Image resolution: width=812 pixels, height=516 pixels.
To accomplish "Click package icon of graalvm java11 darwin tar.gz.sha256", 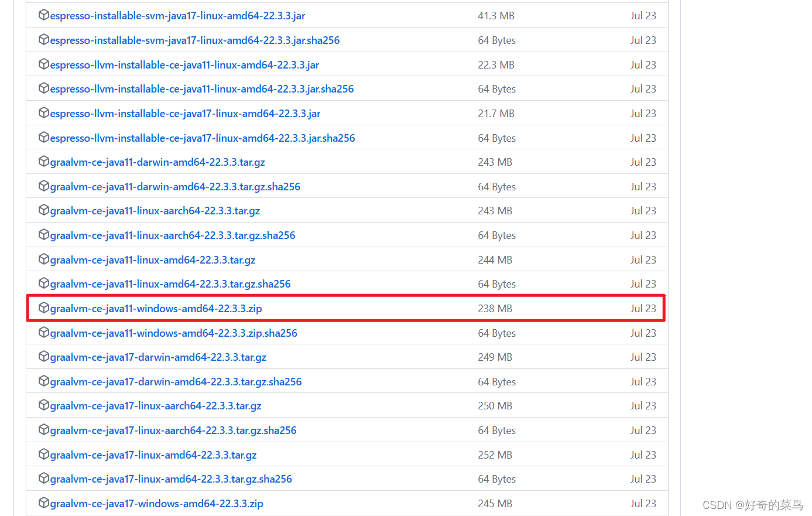I will click(x=43, y=186).
